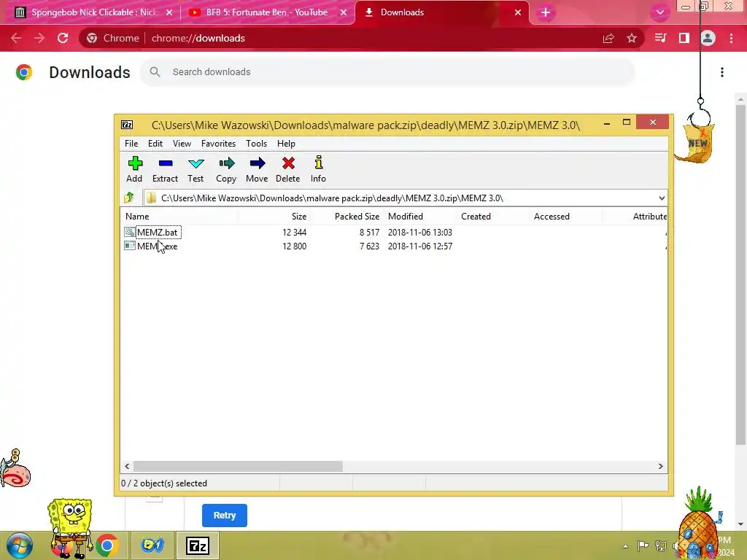The width and height of the screenshot is (747, 560).
Task: Run the Test archive tool
Action: (x=196, y=169)
